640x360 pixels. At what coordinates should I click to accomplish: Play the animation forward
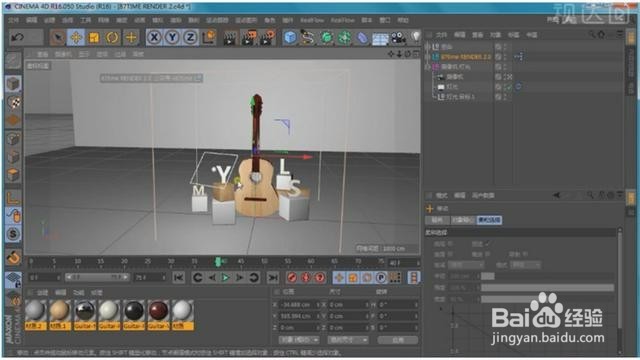[x=225, y=278]
